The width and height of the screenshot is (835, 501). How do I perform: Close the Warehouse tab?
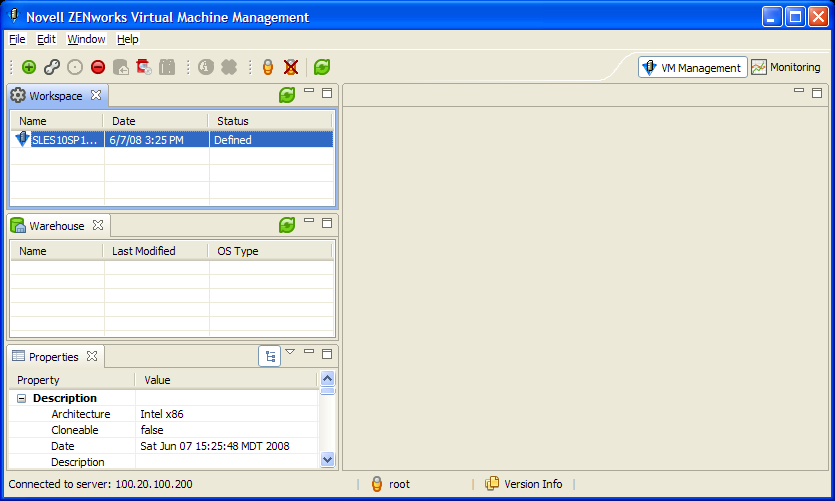coord(98,225)
